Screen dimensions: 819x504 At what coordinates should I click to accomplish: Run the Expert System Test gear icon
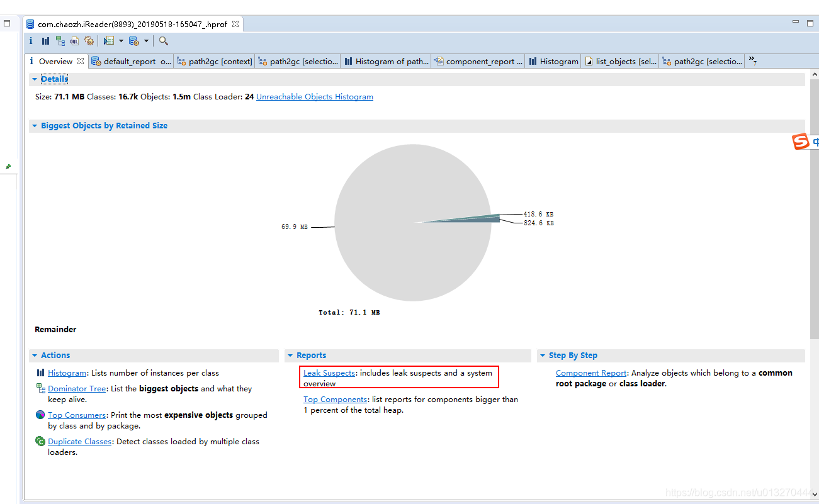coord(89,40)
